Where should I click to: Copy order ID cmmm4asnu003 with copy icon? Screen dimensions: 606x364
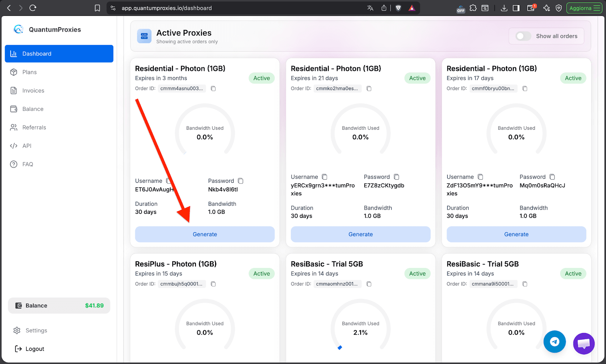213,89
